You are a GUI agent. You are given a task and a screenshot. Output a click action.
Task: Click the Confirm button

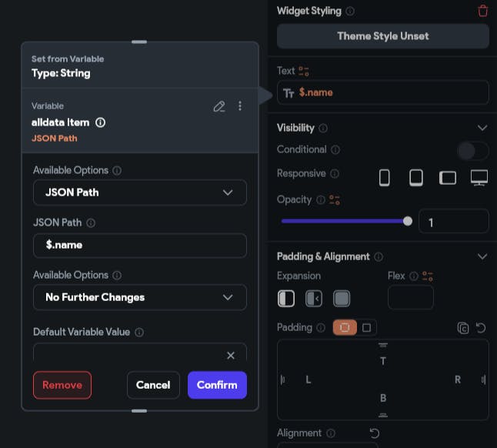(217, 385)
